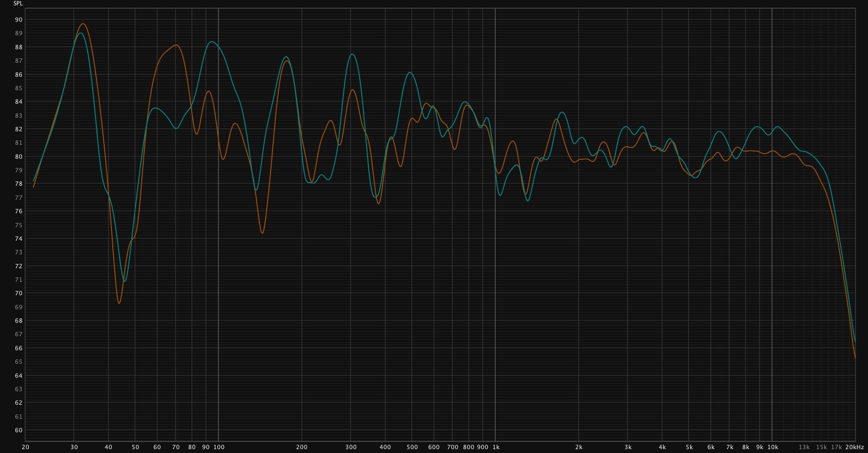The image size is (868, 453).
Task: Click the 20 Hz frequency axis label
Action: (x=26, y=447)
